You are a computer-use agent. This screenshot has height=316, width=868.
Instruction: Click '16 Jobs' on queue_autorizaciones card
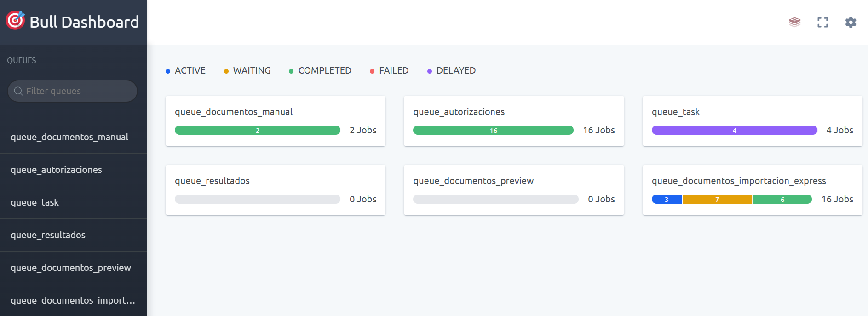pyautogui.click(x=599, y=130)
